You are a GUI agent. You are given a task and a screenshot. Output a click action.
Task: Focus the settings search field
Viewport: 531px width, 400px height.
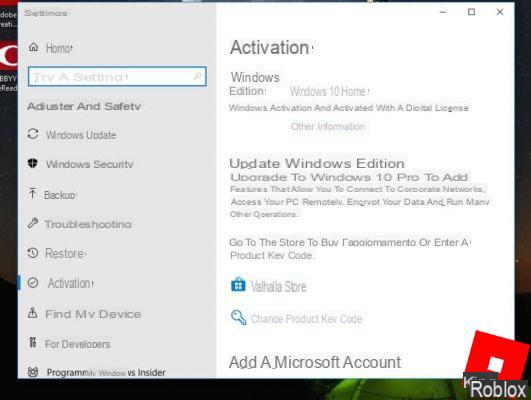[x=117, y=77]
